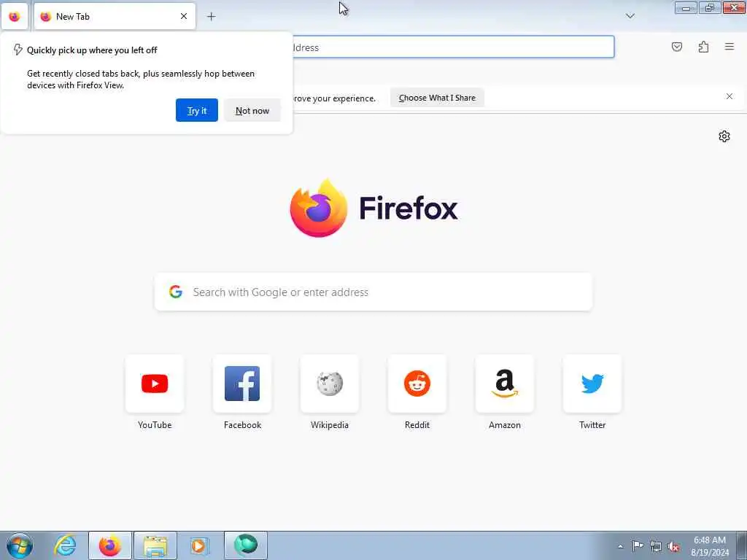The height and width of the screenshot is (560, 747).
Task: Click Try it for Firefox View
Action: (x=197, y=111)
